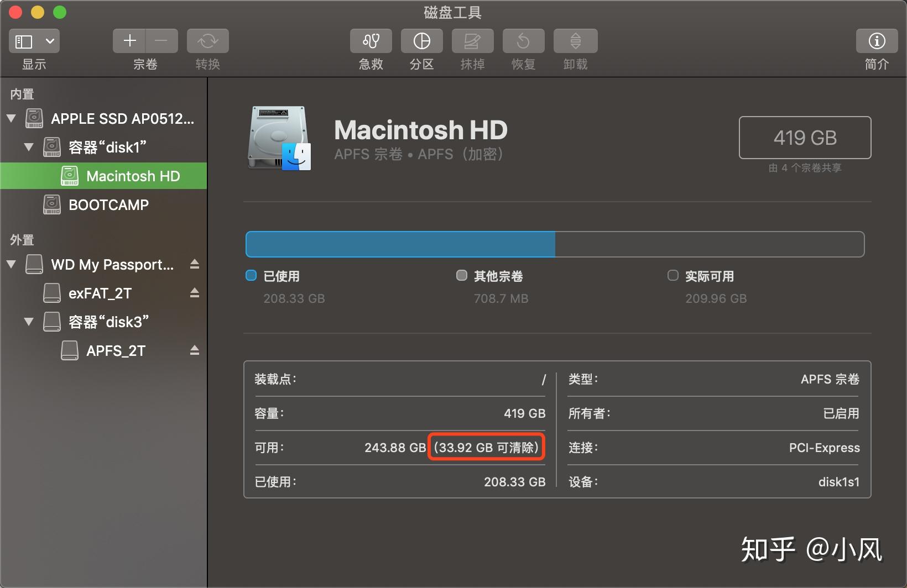Image resolution: width=907 pixels, height=588 pixels.
Task: Select 容器 "disk3" in the sidebar
Action: click(104, 322)
